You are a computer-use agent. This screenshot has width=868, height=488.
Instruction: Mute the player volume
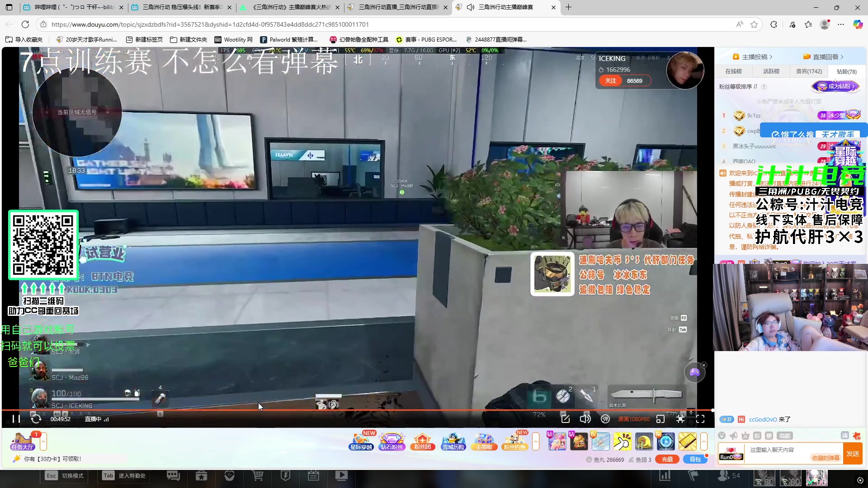click(585, 419)
